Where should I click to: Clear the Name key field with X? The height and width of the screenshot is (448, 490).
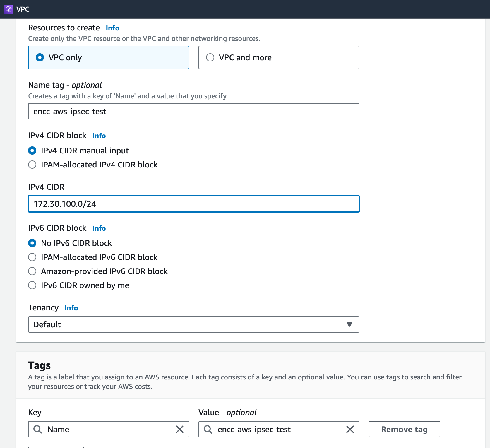(180, 429)
